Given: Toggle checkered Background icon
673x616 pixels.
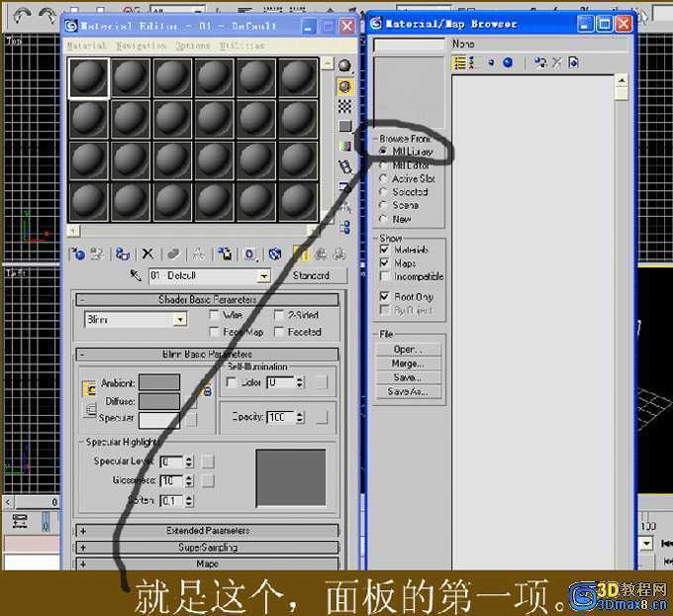Looking at the screenshot, I should tap(344, 106).
